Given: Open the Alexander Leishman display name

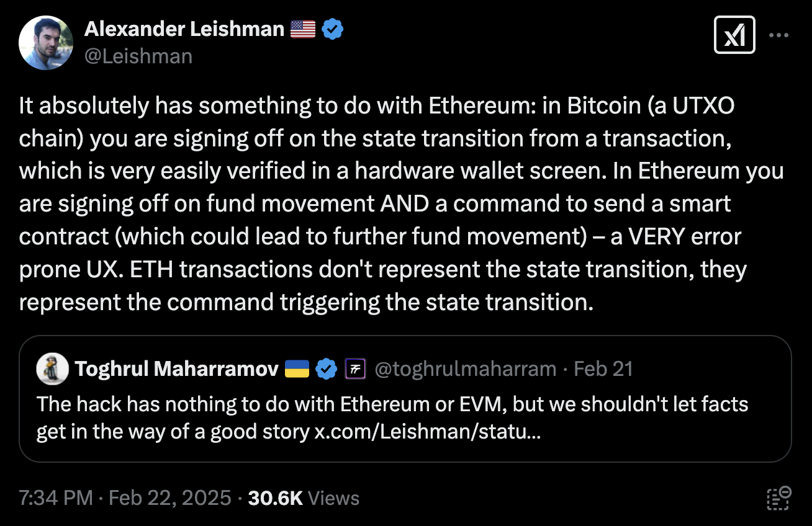Looking at the screenshot, I should click(x=184, y=29).
